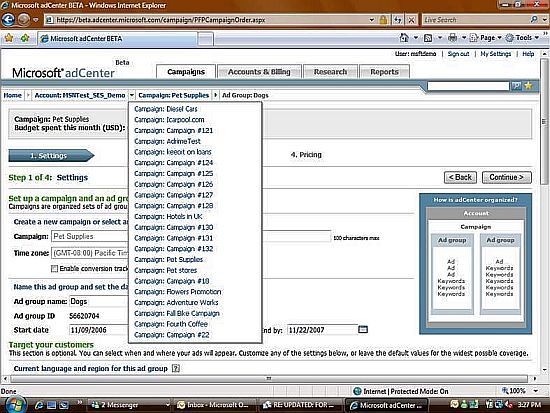Click the Print toolbar icon
This screenshot has height=413, width=550.
coord(452,38)
